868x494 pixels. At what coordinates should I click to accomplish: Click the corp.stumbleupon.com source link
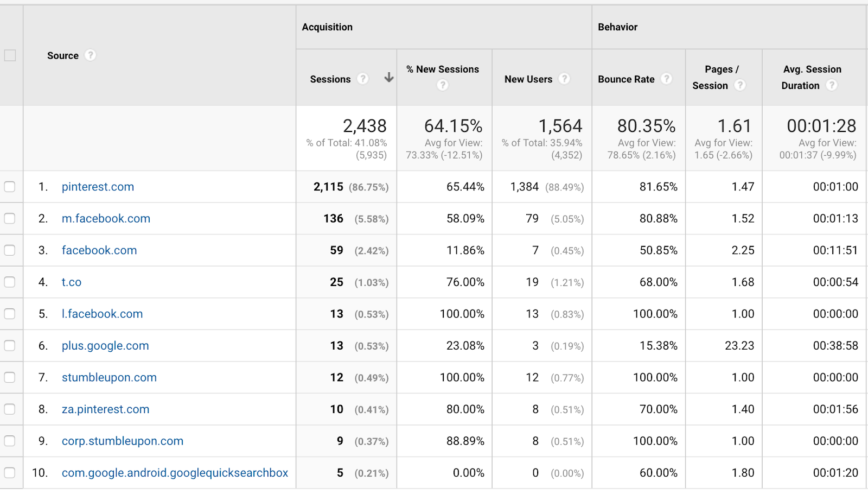click(x=123, y=441)
